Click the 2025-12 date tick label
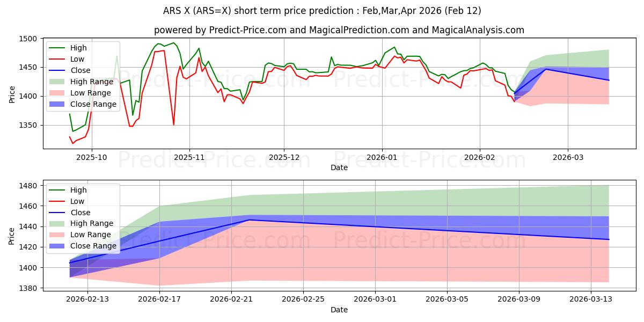644x322 pixels. point(284,158)
